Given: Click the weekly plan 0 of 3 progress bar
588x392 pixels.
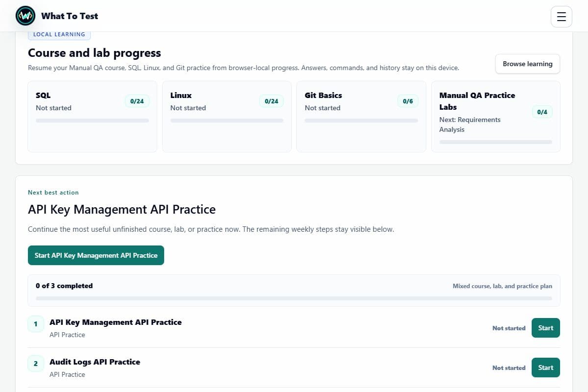Looking at the screenshot, I should click(294, 298).
